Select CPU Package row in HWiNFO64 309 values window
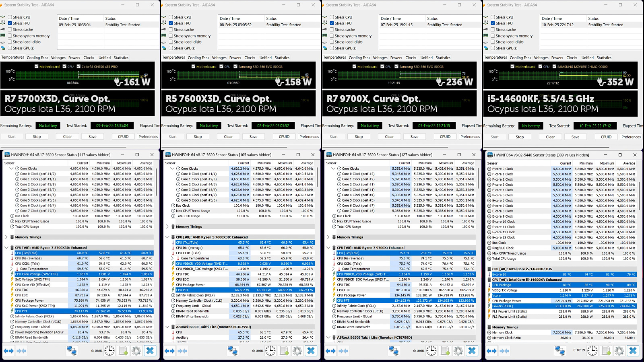Image resolution: width=644 pixels, height=362 pixels. click(x=564, y=285)
